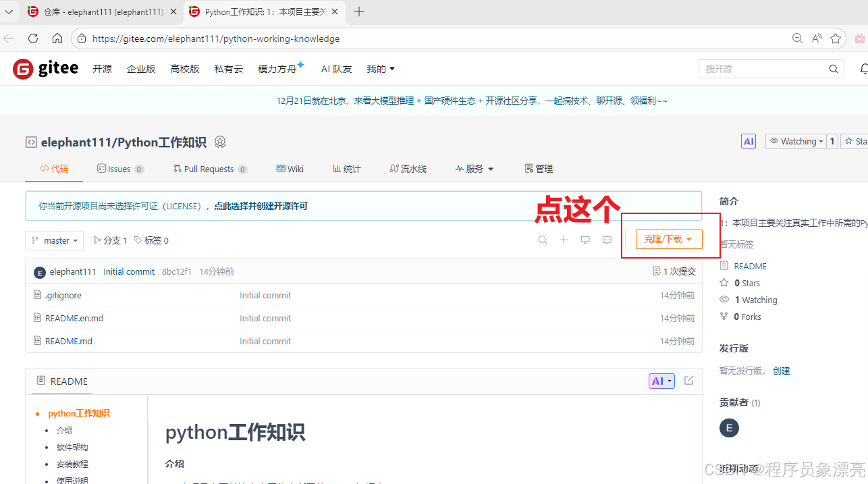Expand the 克隆/下载 dropdown button
Screen dimensions: 868x484
point(669,240)
